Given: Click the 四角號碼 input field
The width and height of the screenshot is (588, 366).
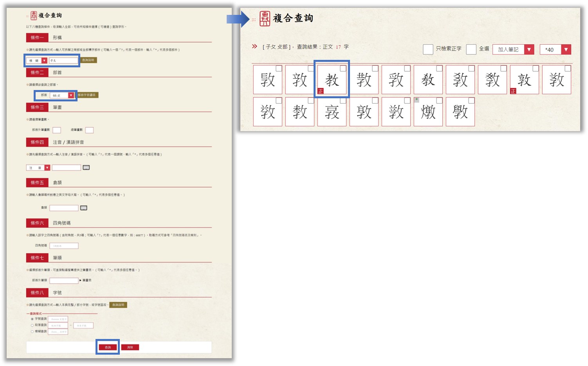Looking at the screenshot, I should [x=64, y=246].
